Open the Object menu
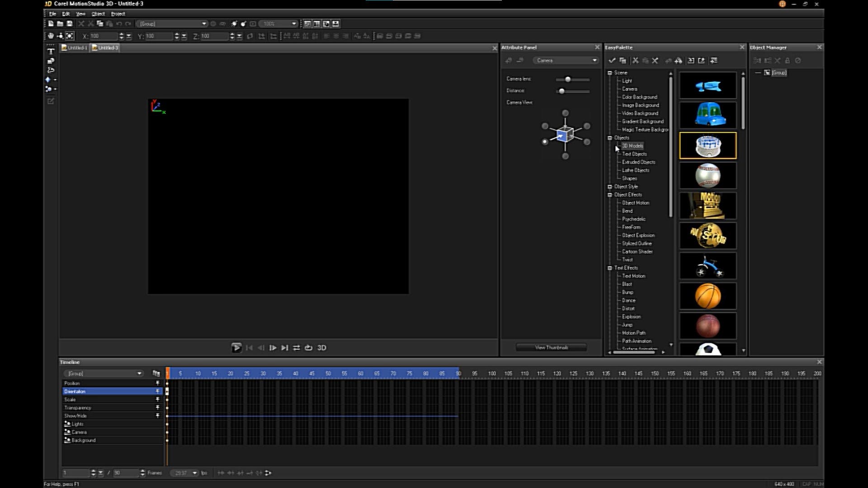The image size is (868, 488). [98, 14]
